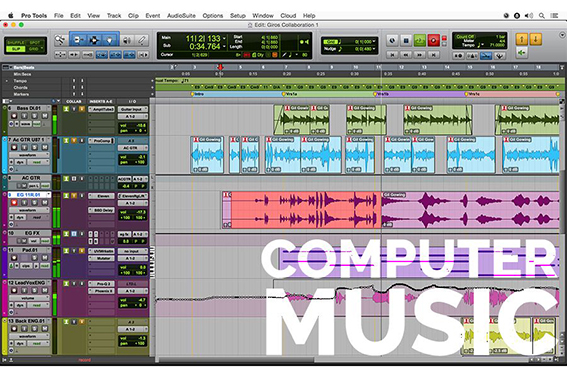Viewport: 567px width, 378px height.
Task: Click the red Record transport button
Action: 433,40
